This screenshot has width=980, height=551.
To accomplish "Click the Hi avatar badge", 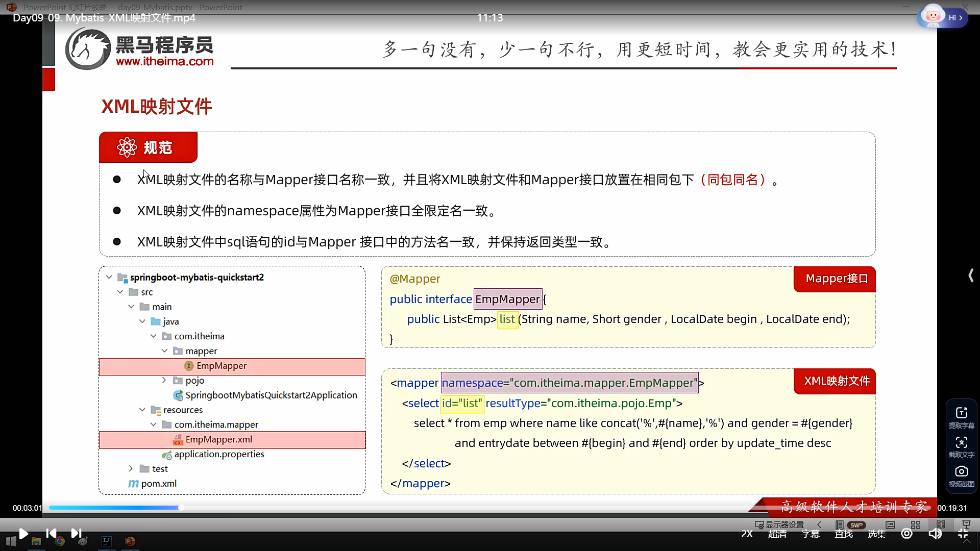I will (942, 17).
